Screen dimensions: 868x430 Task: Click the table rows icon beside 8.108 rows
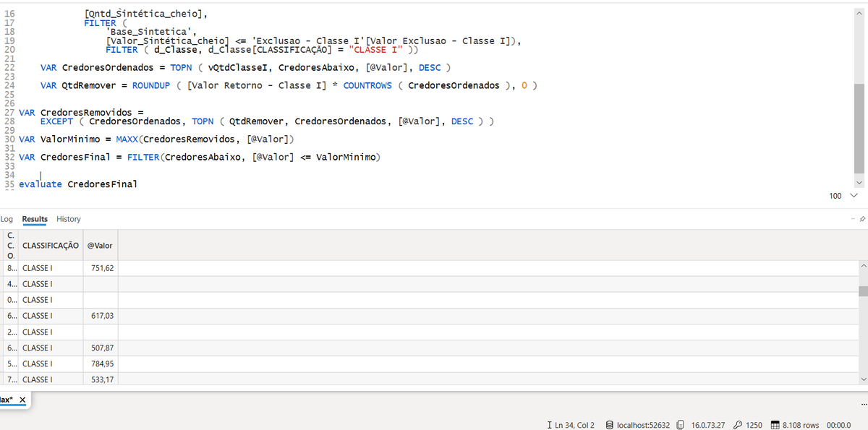(x=775, y=425)
